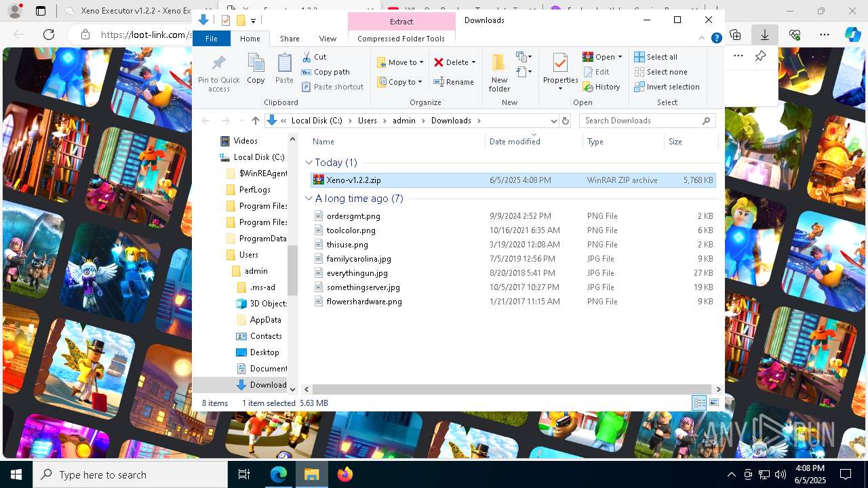Open Edge downloads toolbar icon
This screenshot has width=868, height=488.
(765, 35)
